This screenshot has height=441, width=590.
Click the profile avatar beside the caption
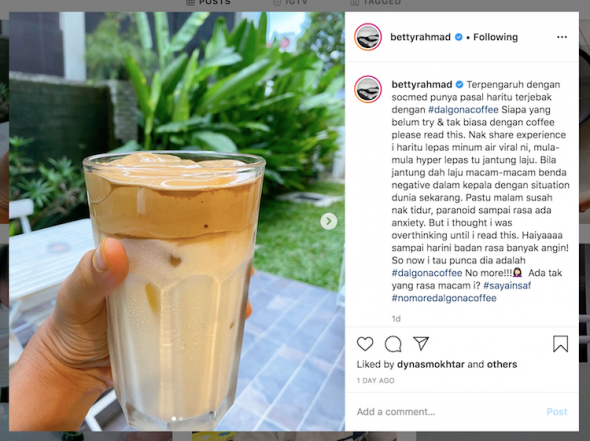point(368,89)
